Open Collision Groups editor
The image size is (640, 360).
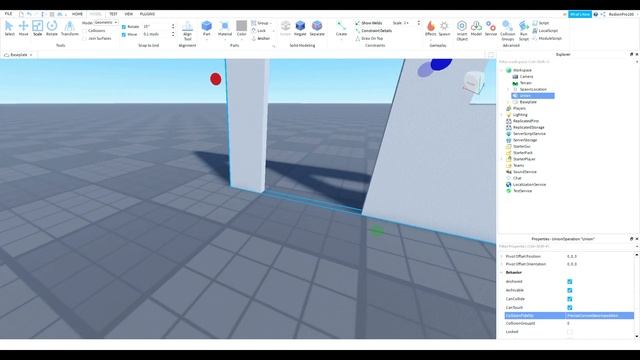point(508,31)
